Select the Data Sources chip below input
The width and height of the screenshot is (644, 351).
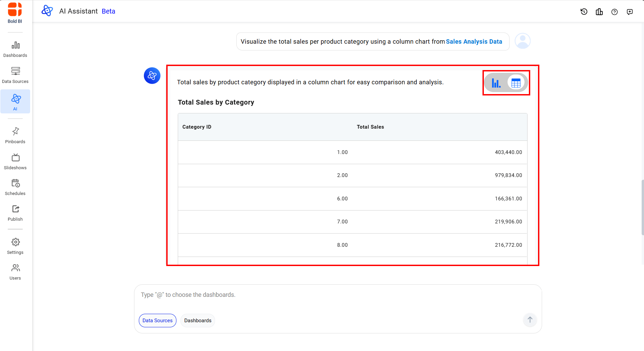157,321
